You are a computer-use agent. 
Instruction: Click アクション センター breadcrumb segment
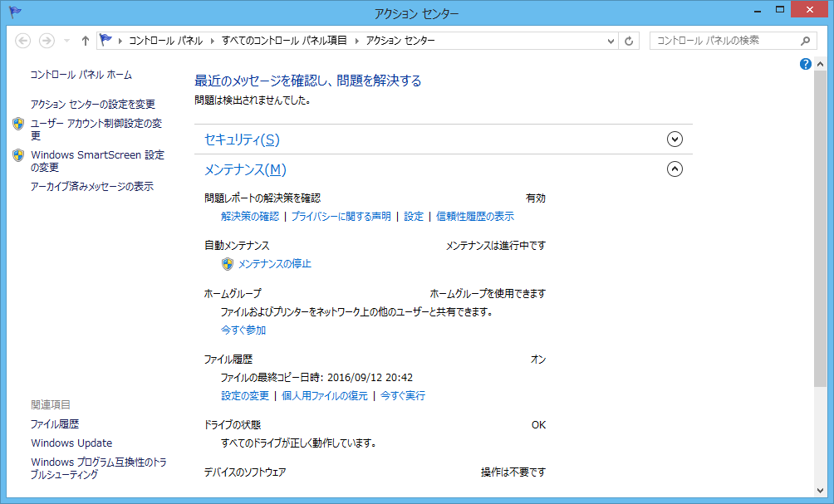tap(400, 41)
